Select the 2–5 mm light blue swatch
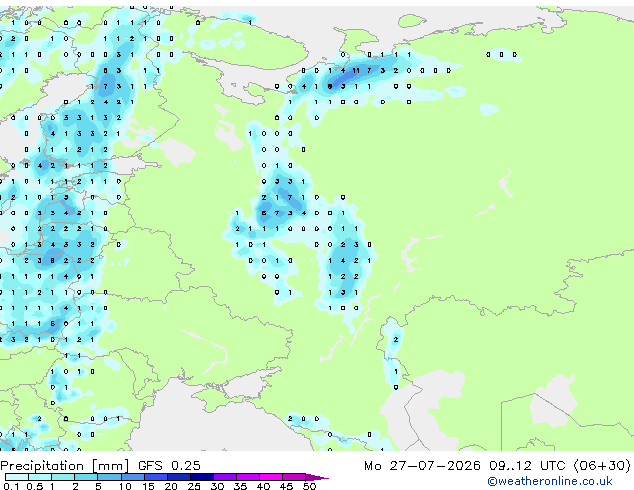634x490 pixels. point(86,477)
